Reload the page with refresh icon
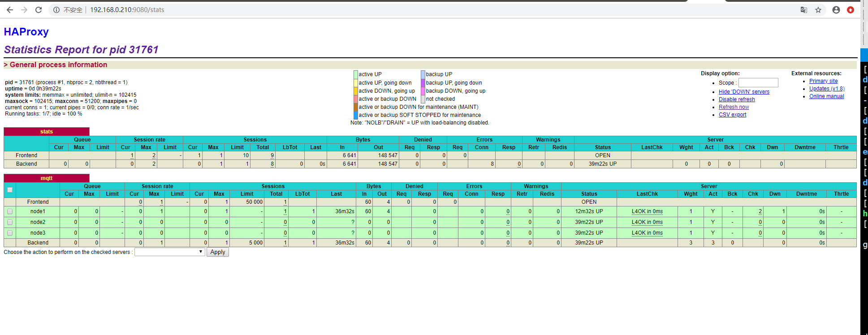Screen dimensions: 868x335 [x=39, y=10]
